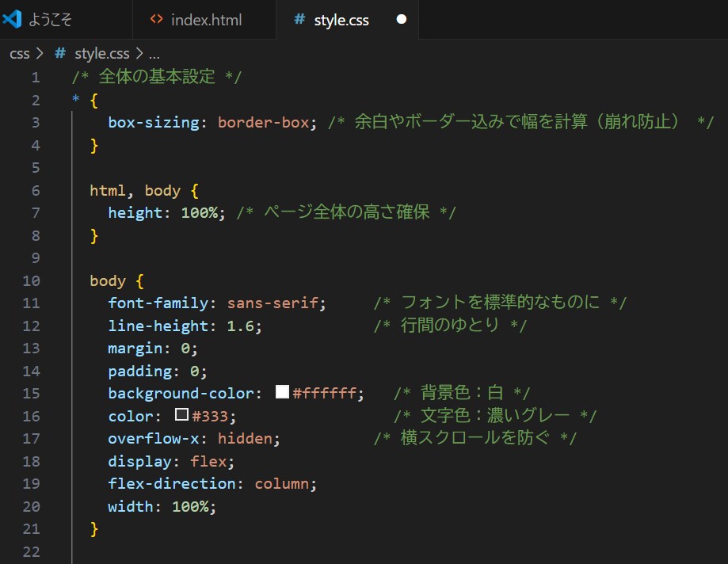Click the closing brace on line 21

pos(94,528)
